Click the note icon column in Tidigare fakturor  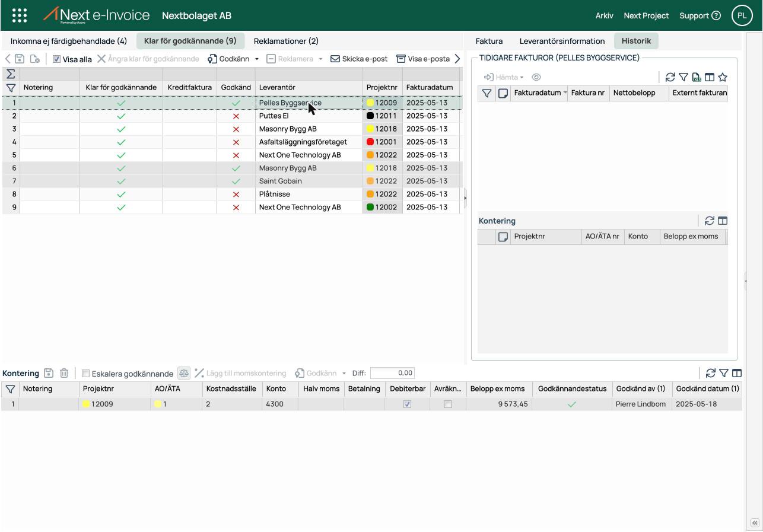coord(503,93)
